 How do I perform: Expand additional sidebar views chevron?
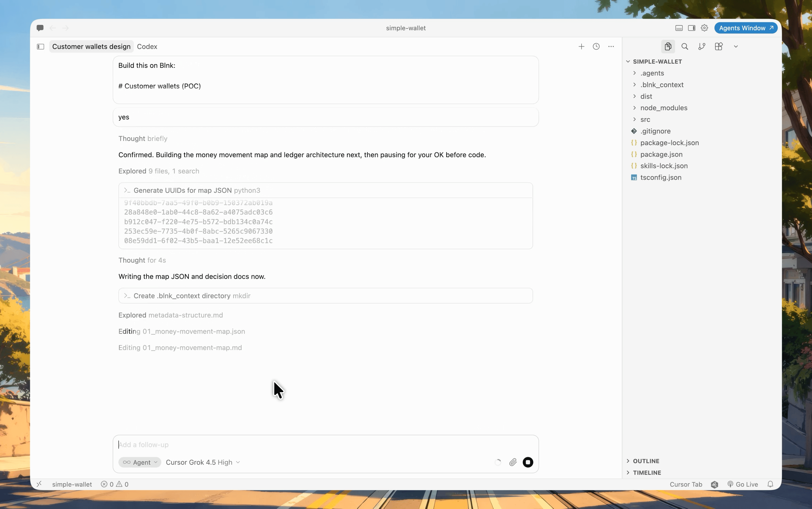[736, 46]
